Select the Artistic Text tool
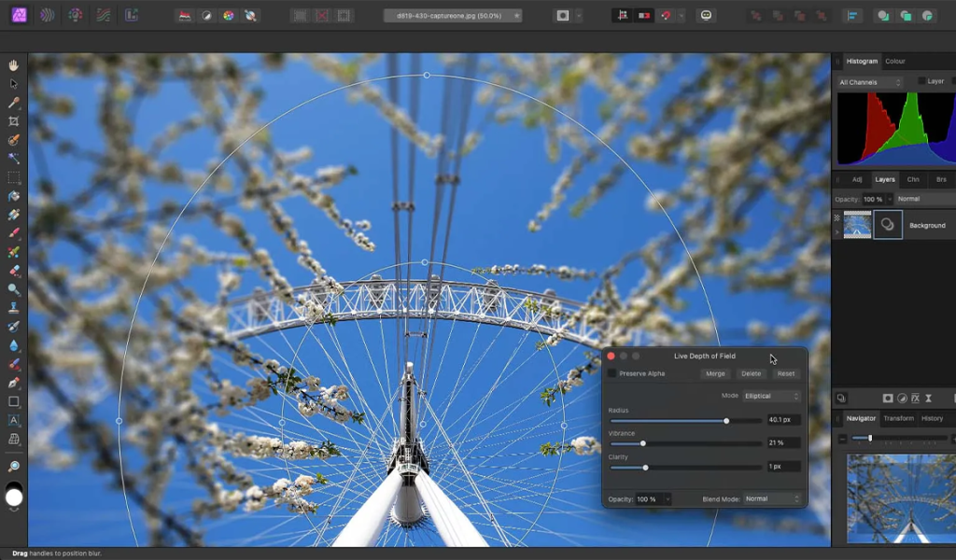This screenshot has height=560, width=956. pyautogui.click(x=13, y=420)
